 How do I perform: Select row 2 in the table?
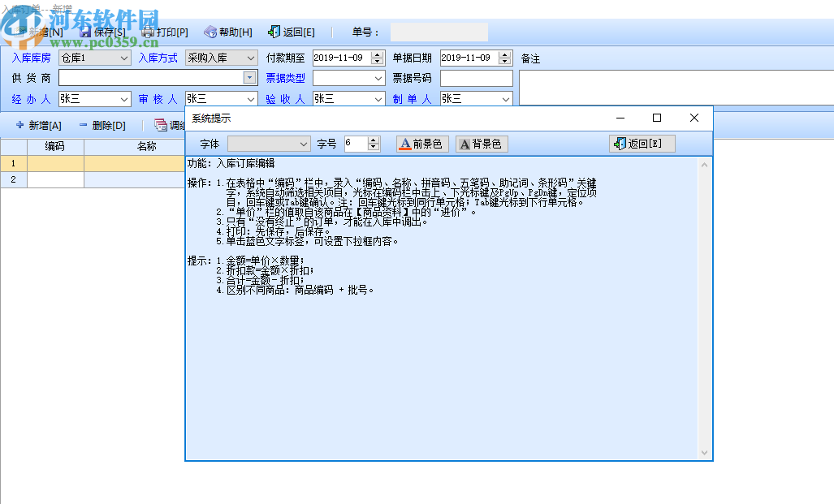coord(13,179)
